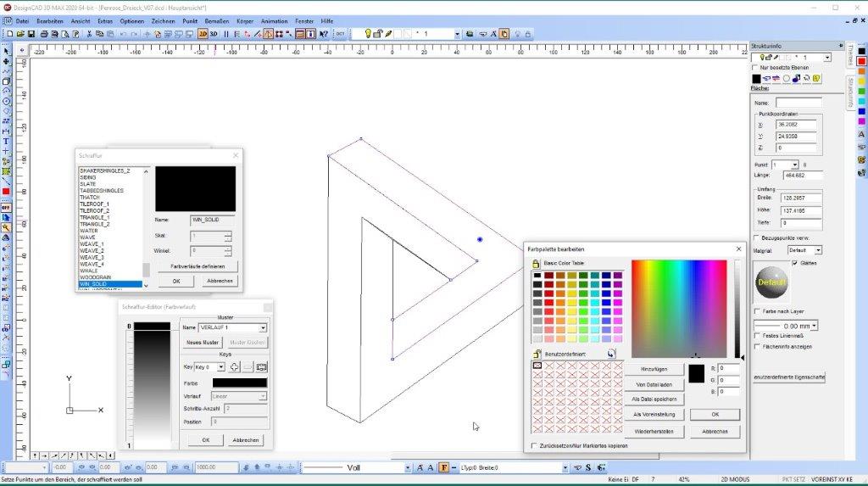Click the letter A icon in right strip
The image size is (868, 486).
point(861,135)
